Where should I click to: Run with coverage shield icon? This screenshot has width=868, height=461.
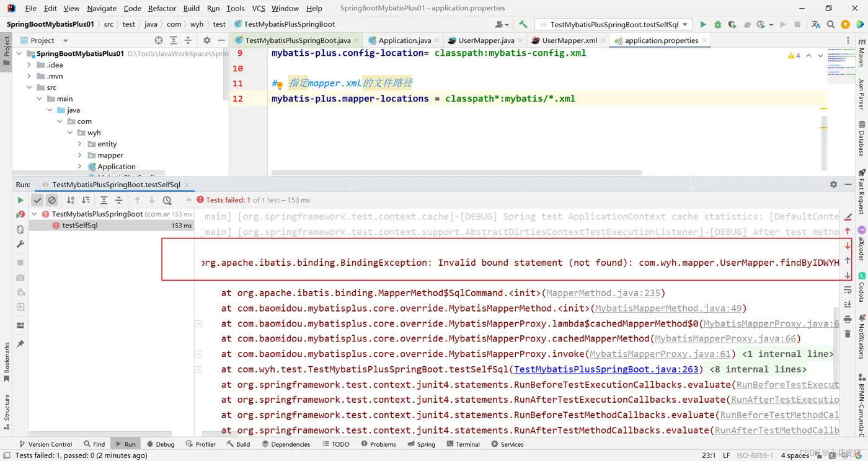(732, 25)
